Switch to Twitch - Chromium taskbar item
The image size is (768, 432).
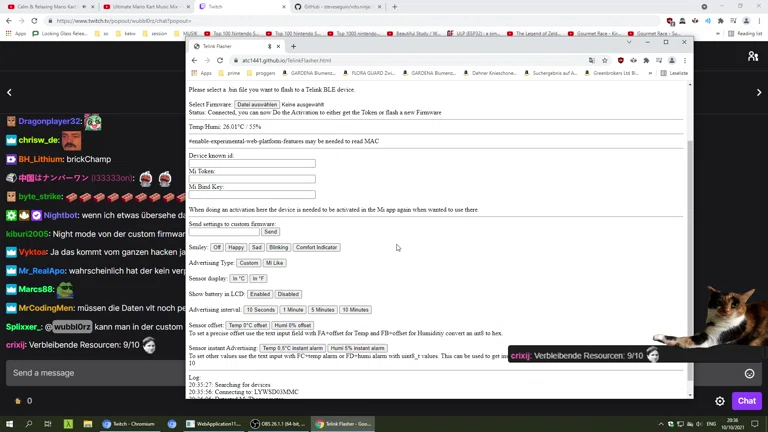[129, 424]
